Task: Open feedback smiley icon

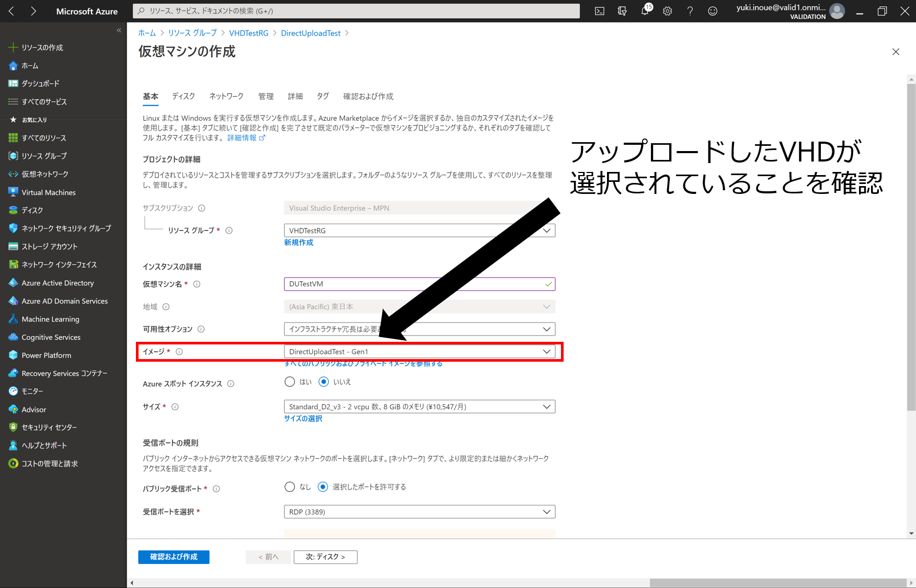Action: (713, 11)
